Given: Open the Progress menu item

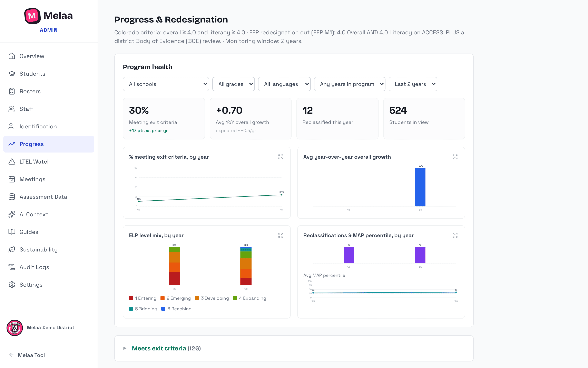Looking at the screenshot, I should click(49, 144).
